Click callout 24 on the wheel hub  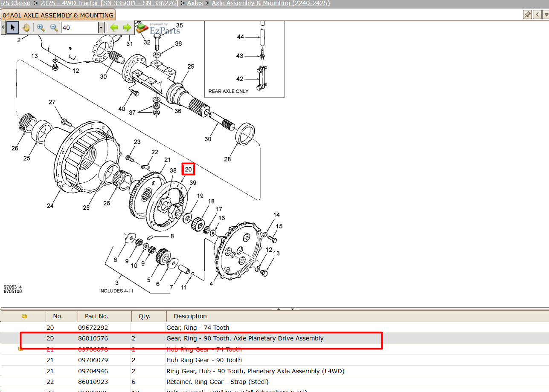pos(50,206)
